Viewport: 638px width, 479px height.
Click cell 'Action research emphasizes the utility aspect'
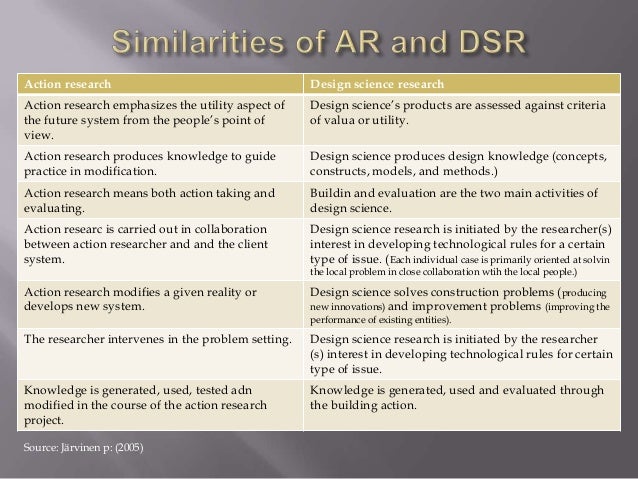tap(160, 120)
